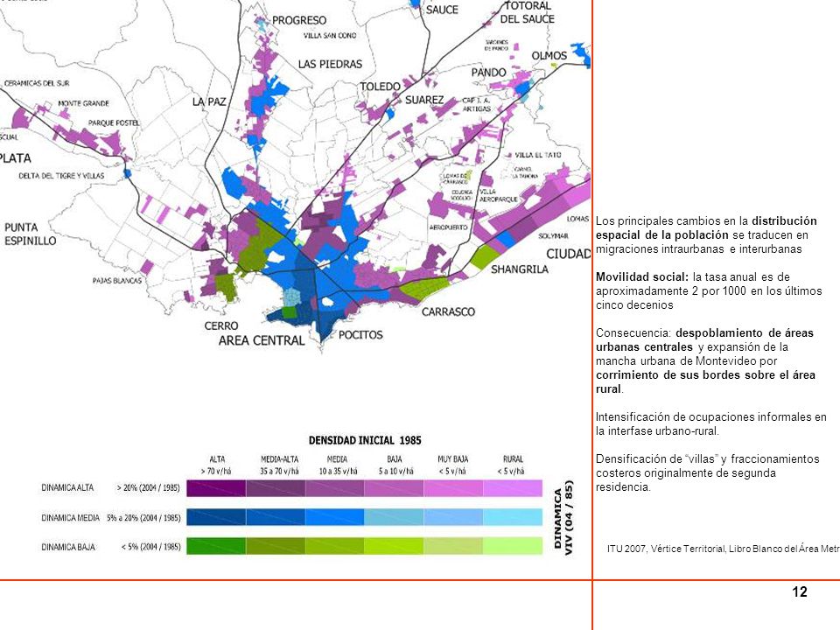Viewport: 840px width, 630px height.
Task: Click the MUY BAJA legend column header
Action: (x=452, y=465)
